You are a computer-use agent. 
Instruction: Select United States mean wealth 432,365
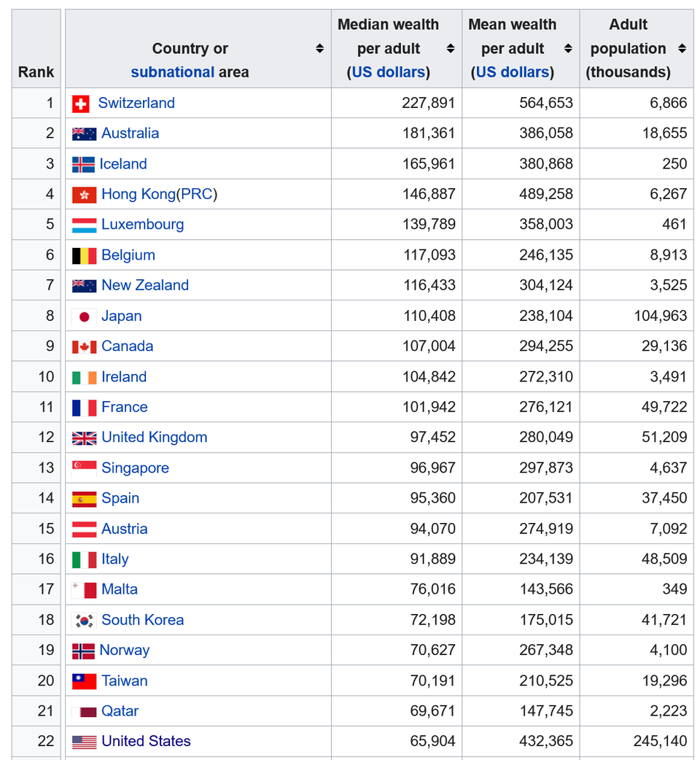pos(546,741)
